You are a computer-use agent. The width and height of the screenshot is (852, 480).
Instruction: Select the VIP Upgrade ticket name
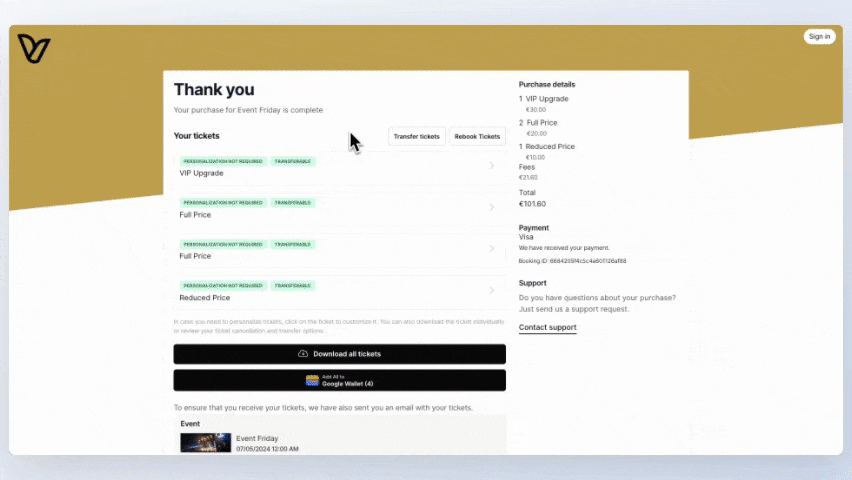[x=201, y=173]
